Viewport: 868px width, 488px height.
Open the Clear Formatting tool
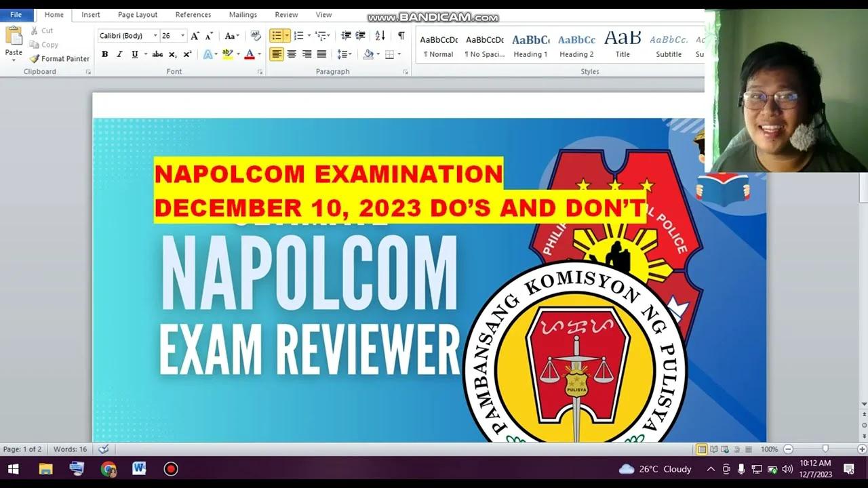[255, 35]
